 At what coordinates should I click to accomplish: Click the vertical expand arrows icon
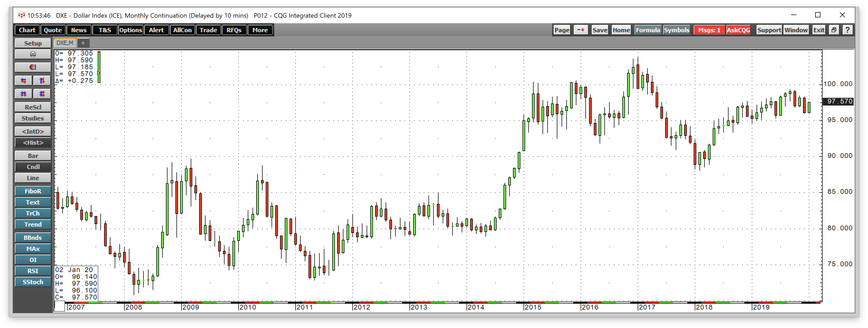tap(42, 81)
